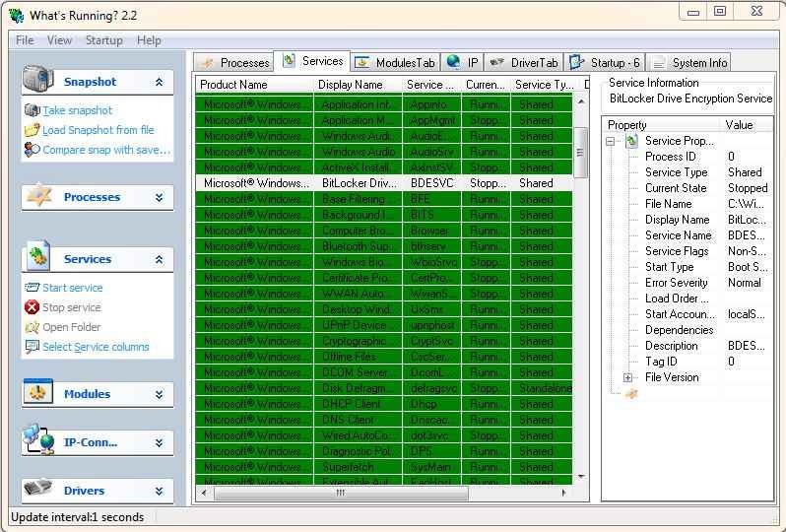
Task: Switch to the System Info tab
Action: 688,62
